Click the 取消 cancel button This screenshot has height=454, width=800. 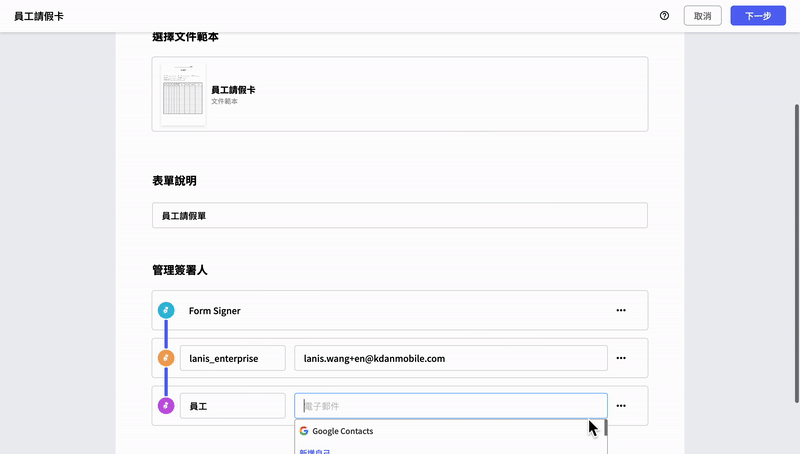pos(703,16)
